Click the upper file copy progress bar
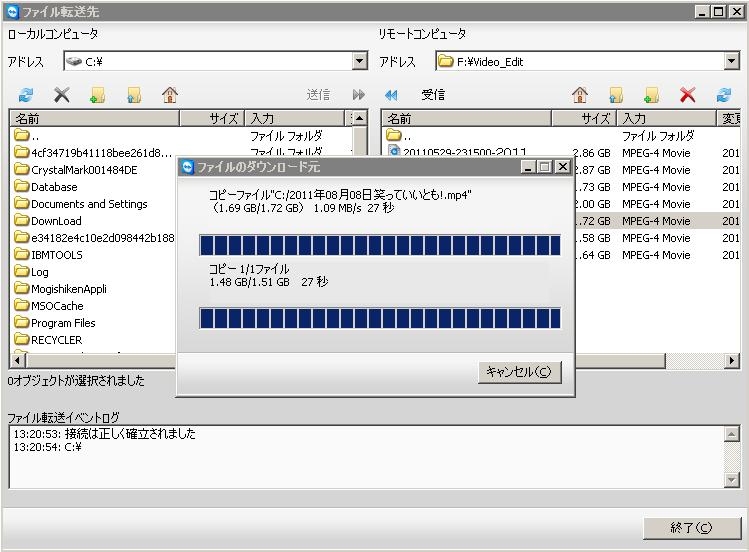Image resolution: width=749 pixels, height=552 pixels. click(380, 245)
